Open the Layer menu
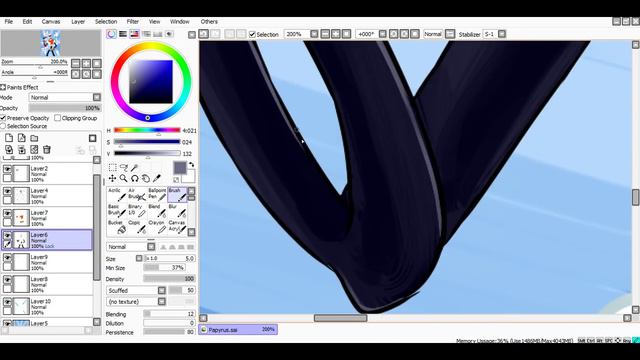Screen dimensions: 640x360 [x=78, y=22]
